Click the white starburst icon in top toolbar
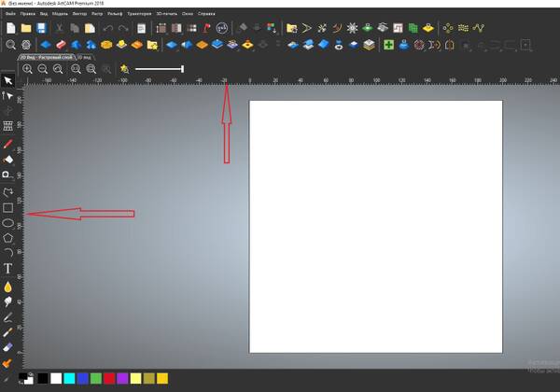Viewport: 560px width, 392px height. [352, 28]
